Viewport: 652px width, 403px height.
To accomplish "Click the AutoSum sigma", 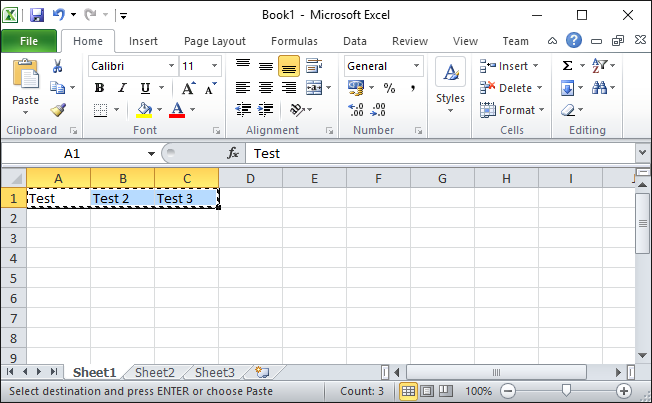I will tap(567, 66).
